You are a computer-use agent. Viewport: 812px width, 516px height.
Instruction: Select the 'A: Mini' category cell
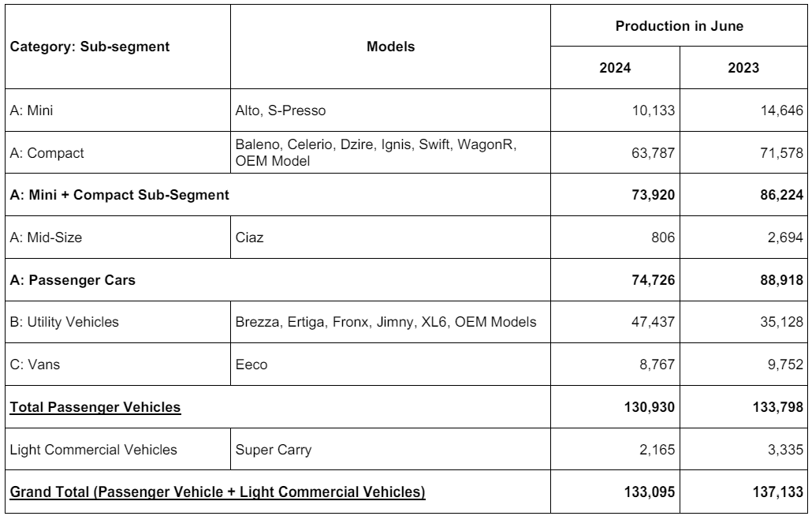29,111
